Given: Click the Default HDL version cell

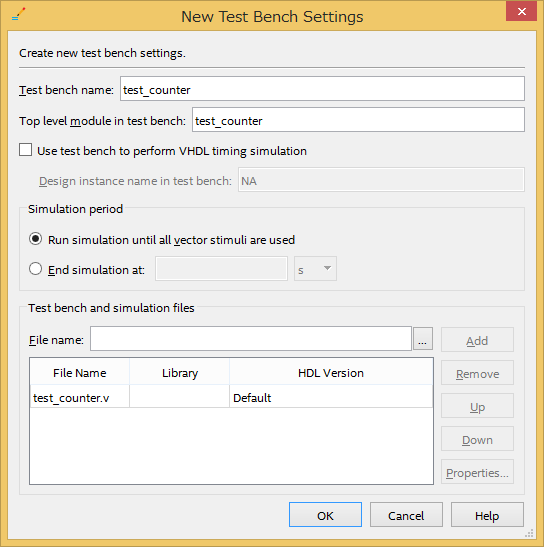Looking at the screenshot, I should point(331,397).
